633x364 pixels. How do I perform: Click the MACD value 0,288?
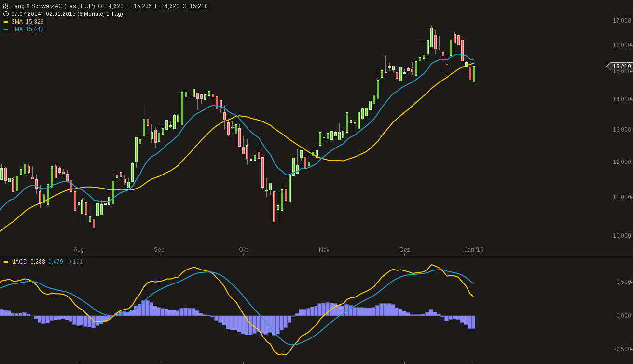click(x=38, y=262)
